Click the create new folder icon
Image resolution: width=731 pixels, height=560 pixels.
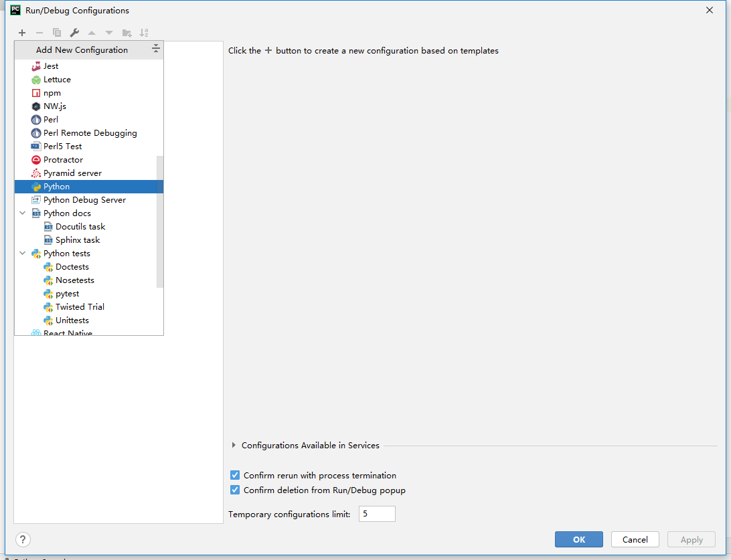point(127,33)
